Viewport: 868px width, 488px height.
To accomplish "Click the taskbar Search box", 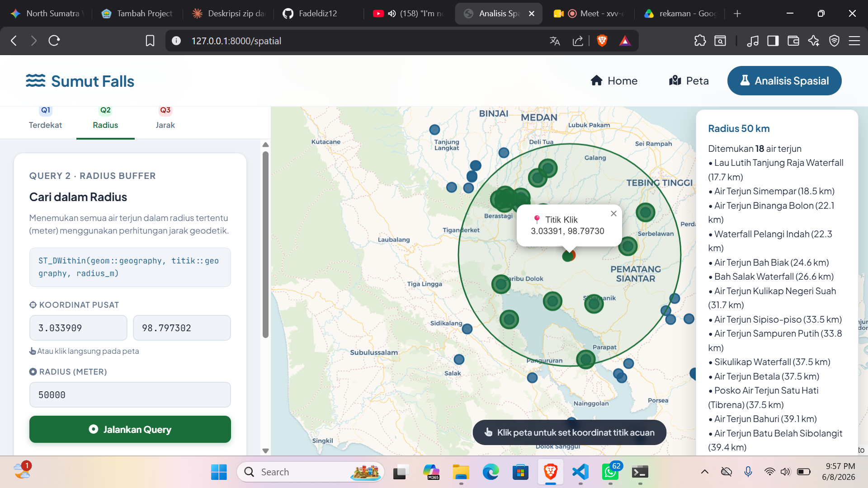I will pos(311,472).
